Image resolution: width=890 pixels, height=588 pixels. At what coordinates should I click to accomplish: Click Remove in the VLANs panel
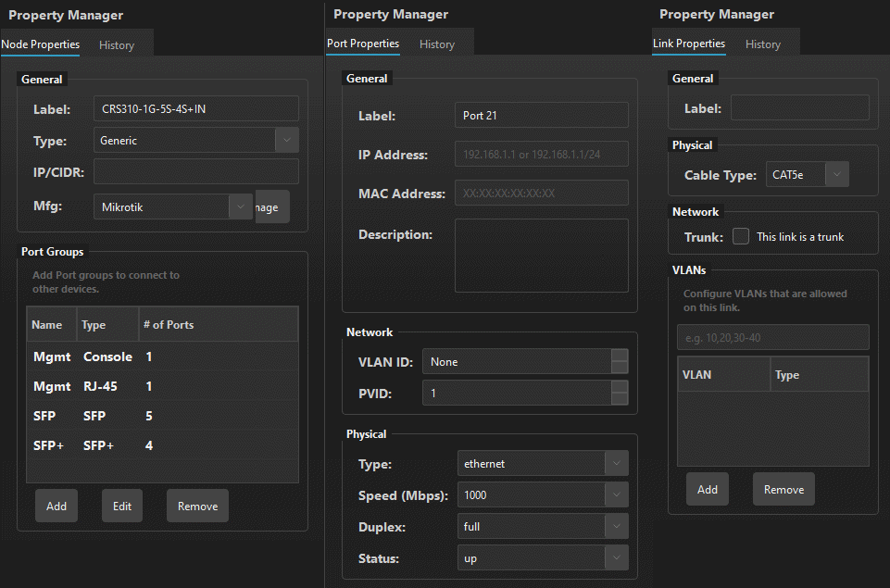point(783,489)
